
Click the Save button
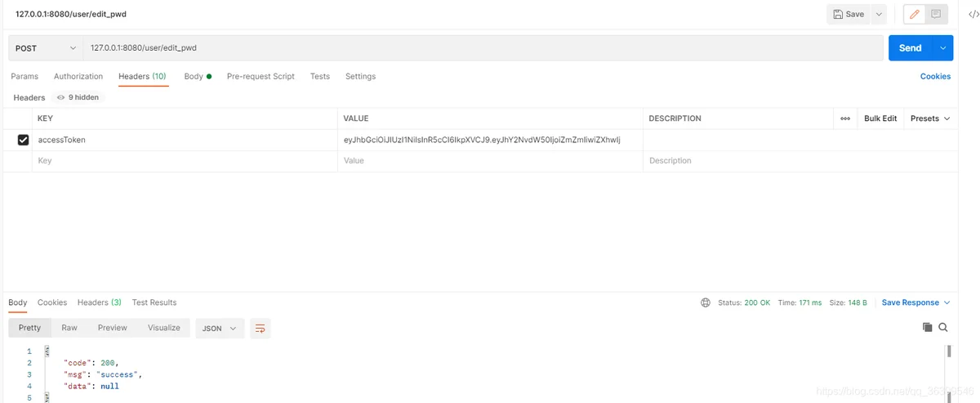point(848,14)
